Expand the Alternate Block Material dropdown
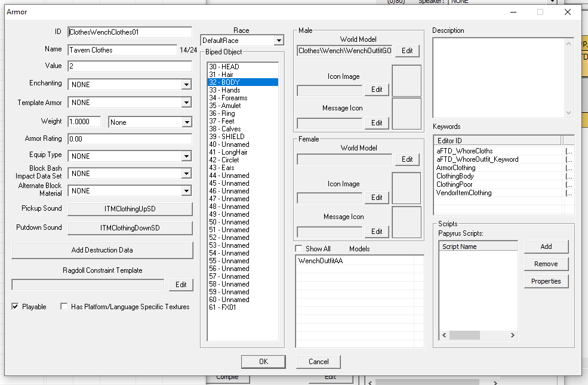The height and width of the screenshot is (385, 588). coord(130,191)
